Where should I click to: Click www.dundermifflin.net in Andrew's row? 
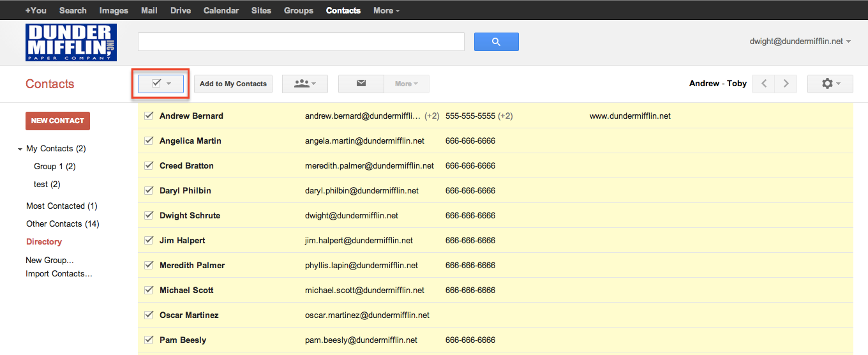coord(630,116)
